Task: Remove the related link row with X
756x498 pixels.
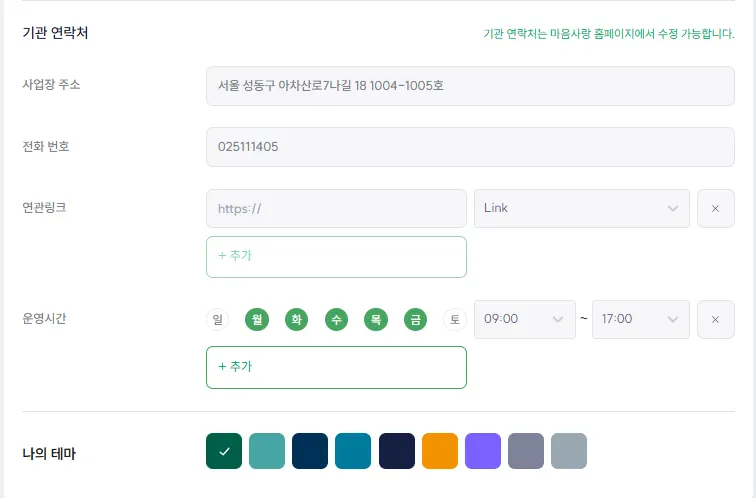Action: (715, 208)
